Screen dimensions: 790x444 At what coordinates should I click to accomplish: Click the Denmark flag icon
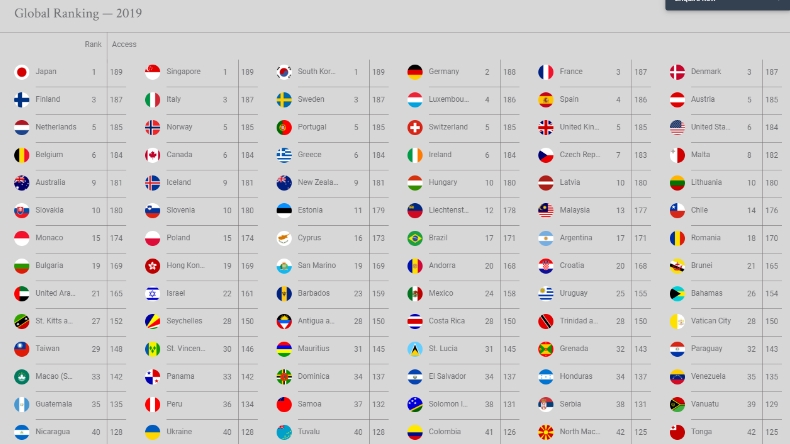pos(677,72)
